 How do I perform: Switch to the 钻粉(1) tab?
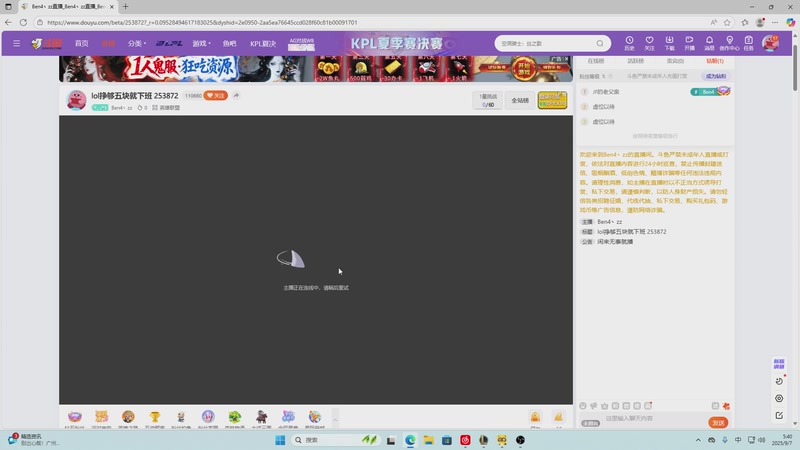[x=715, y=61]
